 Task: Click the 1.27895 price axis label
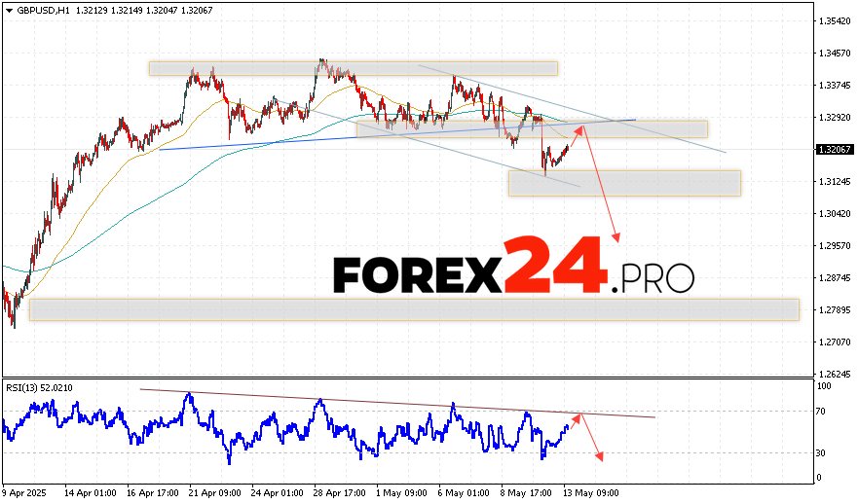point(834,310)
